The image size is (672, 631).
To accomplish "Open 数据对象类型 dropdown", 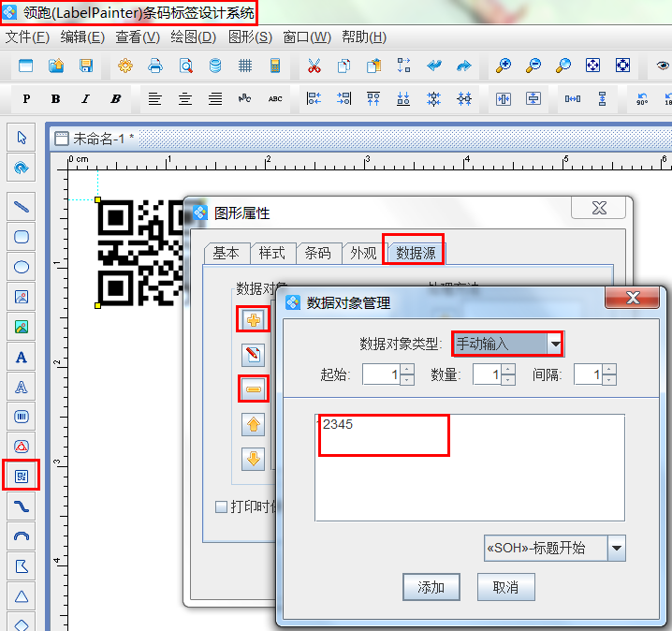I will [x=556, y=344].
